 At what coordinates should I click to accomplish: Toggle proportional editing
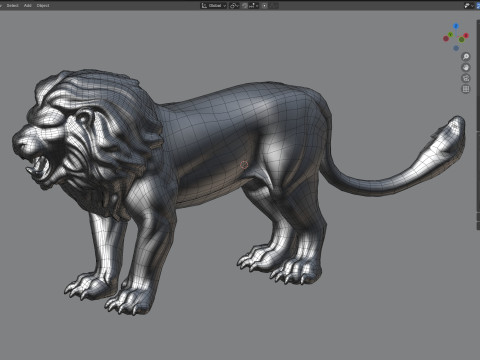(x=265, y=6)
